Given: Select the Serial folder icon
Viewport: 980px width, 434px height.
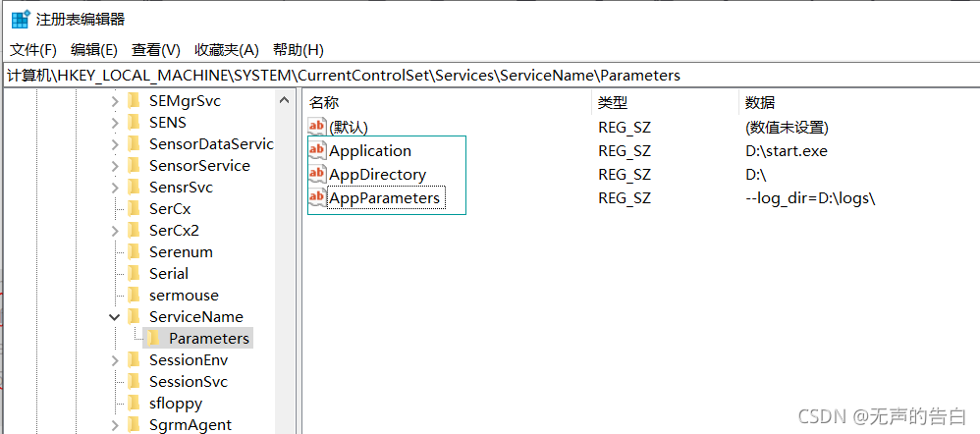Looking at the screenshot, I should 134,273.
